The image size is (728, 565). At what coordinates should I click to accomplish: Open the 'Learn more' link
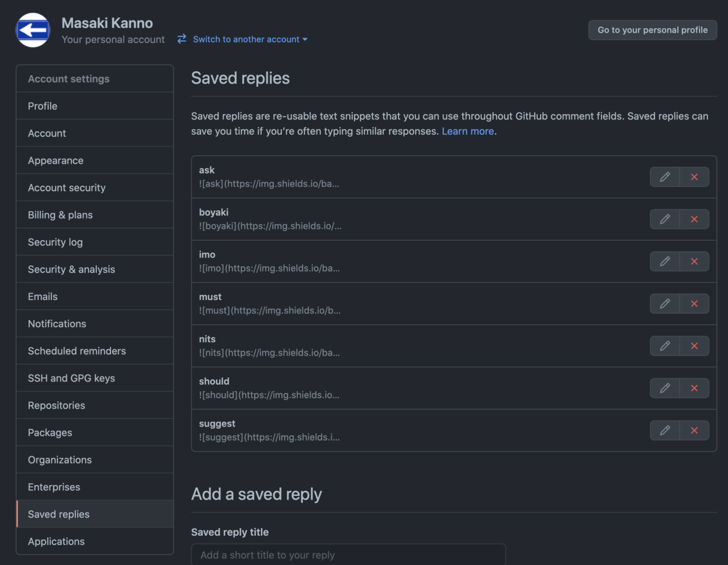pyautogui.click(x=467, y=131)
